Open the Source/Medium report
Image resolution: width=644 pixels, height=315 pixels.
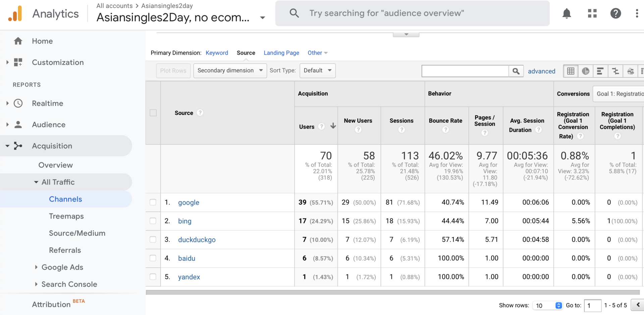pos(77,233)
